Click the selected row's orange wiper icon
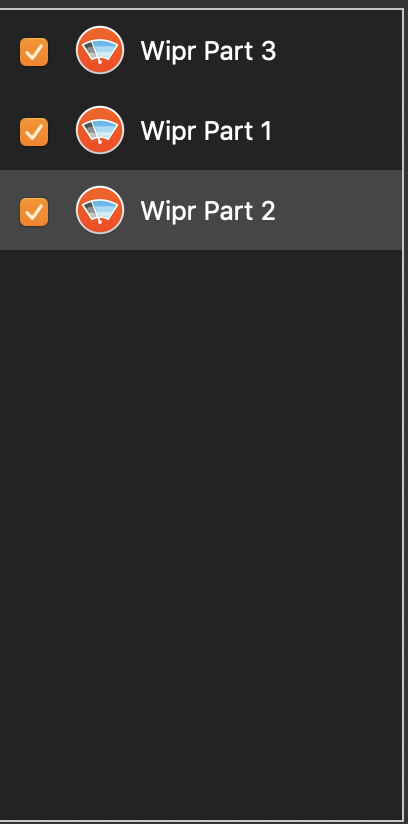 (100, 210)
